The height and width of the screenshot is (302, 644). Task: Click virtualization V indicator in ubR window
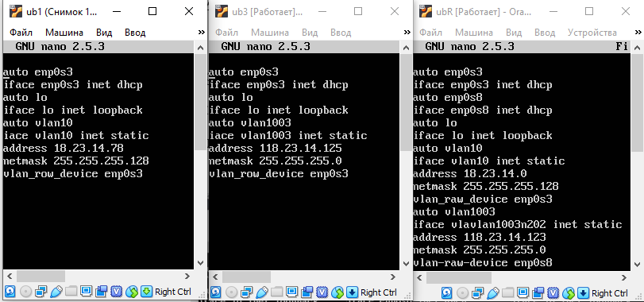click(x=553, y=293)
